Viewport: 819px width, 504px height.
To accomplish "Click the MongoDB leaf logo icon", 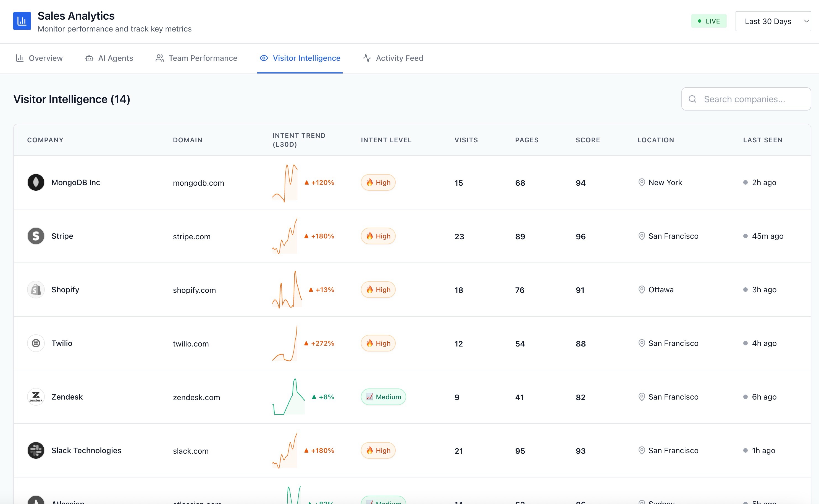I will 36,182.
